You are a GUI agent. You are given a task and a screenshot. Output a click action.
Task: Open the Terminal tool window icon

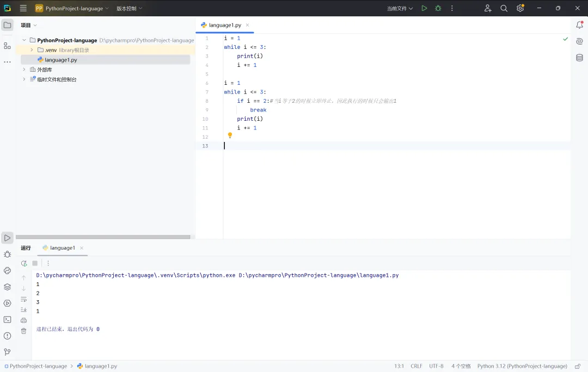pyautogui.click(x=7, y=320)
